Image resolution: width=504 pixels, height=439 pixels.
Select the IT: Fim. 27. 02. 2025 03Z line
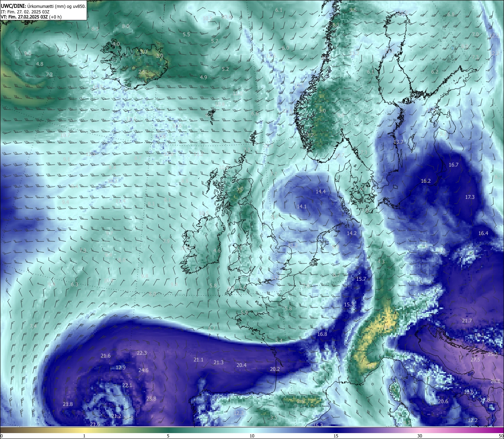tap(25, 12)
